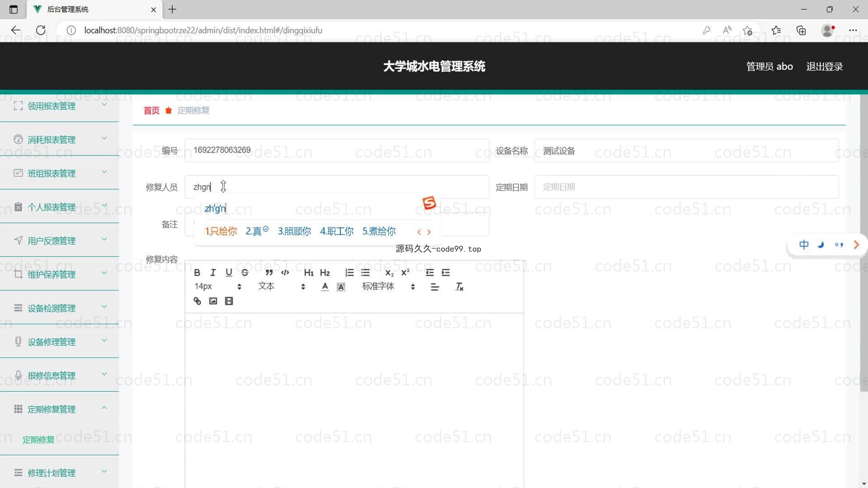Image resolution: width=868 pixels, height=488 pixels.
Task: Toggle IME punctuation mode
Action: coord(839,245)
